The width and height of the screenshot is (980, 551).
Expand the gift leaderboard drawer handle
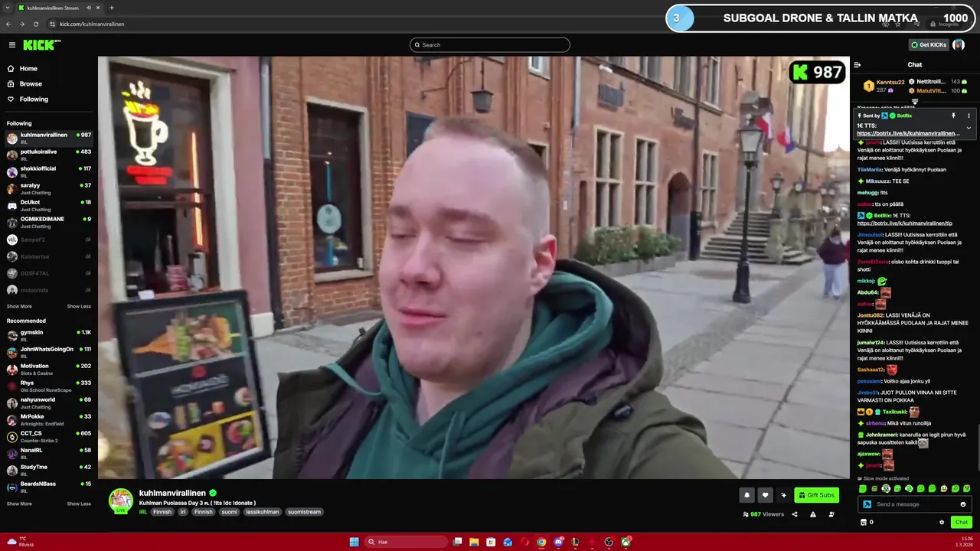tap(915, 101)
